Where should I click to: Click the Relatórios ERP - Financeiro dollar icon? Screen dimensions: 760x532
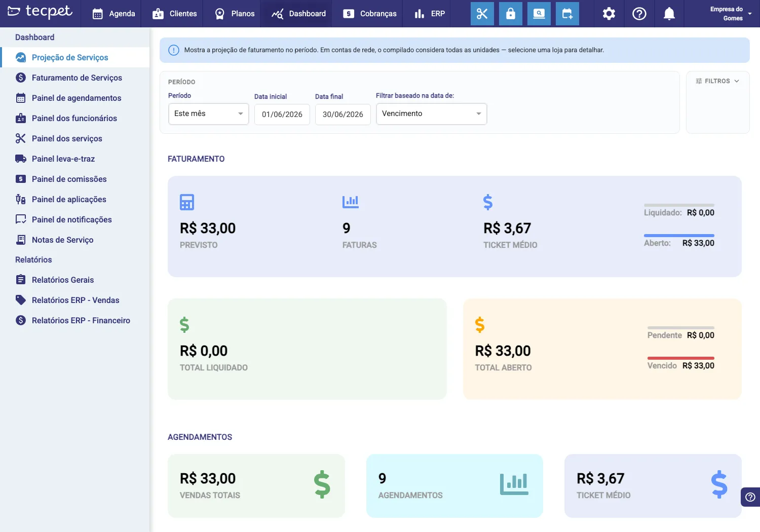[21, 320]
